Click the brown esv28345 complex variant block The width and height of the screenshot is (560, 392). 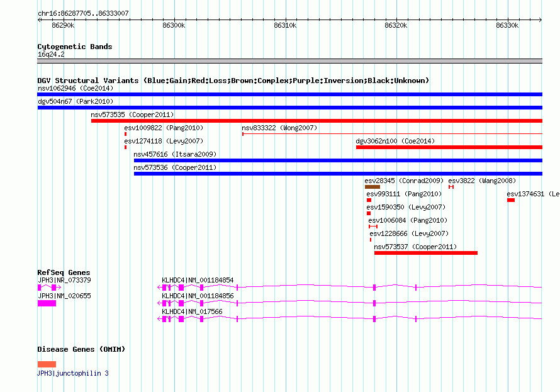coord(372,187)
